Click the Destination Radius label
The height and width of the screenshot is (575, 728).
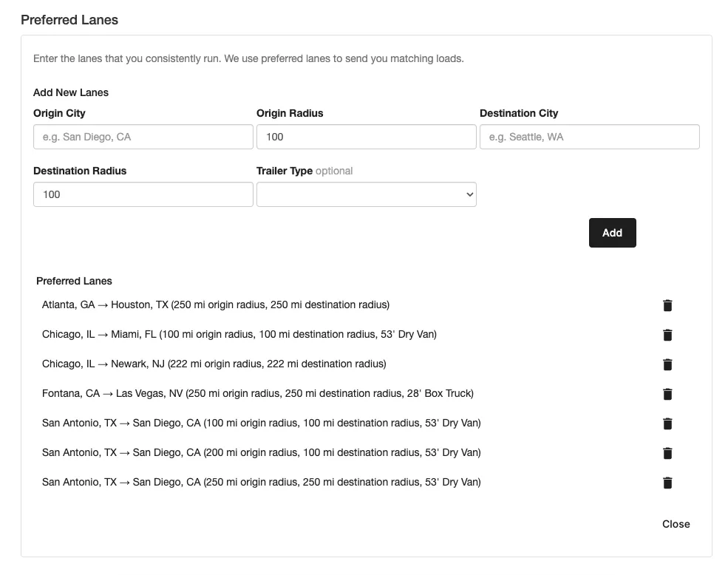tap(80, 171)
